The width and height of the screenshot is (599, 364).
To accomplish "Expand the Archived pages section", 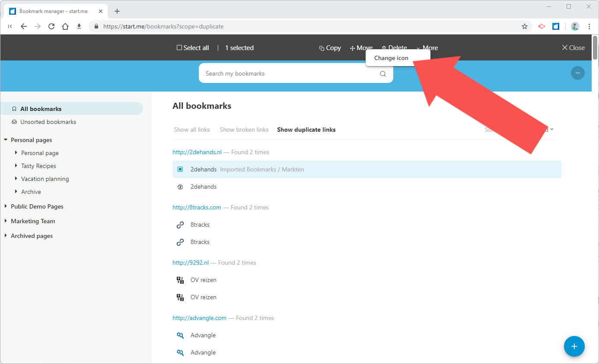I will tap(6, 236).
